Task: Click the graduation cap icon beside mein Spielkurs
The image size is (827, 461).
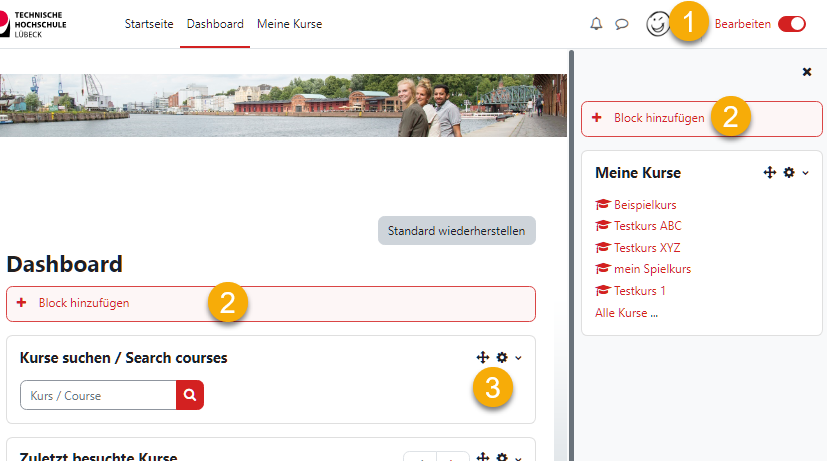Action: pyautogui.click(x=602, y=268)
